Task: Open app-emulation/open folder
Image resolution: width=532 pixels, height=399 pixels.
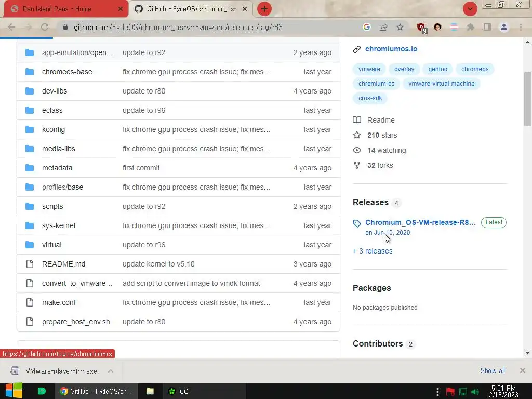Action: 77,52
